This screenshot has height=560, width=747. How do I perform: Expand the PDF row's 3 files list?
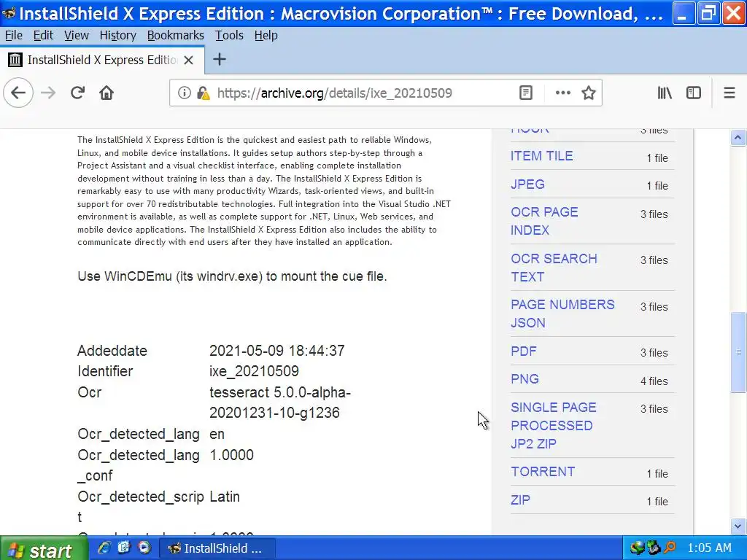[x=654, y=353]
